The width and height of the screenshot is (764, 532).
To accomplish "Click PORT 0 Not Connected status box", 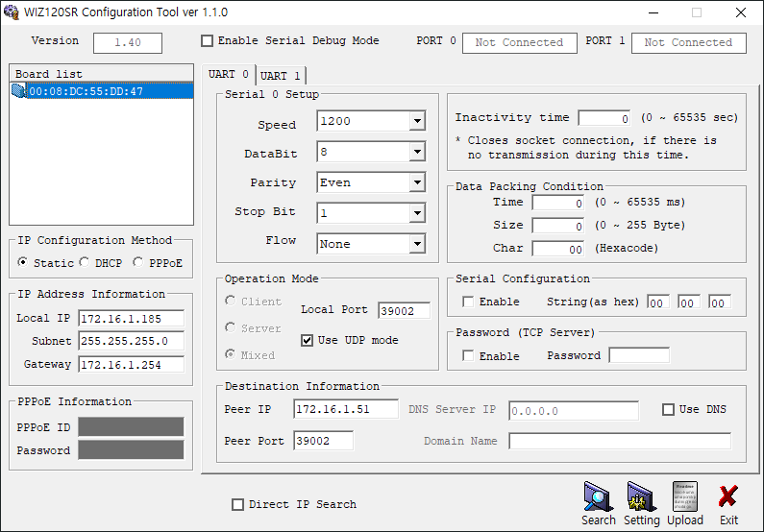I will pyautogui.click(x=519, y=43).
